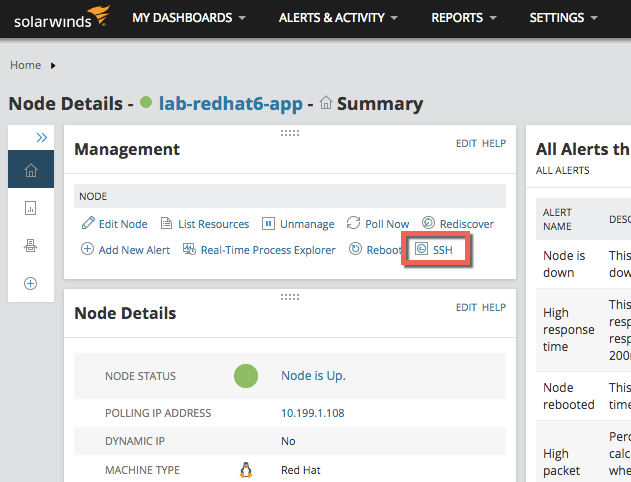631x482 pixels.
Task: Open the Add New Alert link
Action: pos(134,250)
